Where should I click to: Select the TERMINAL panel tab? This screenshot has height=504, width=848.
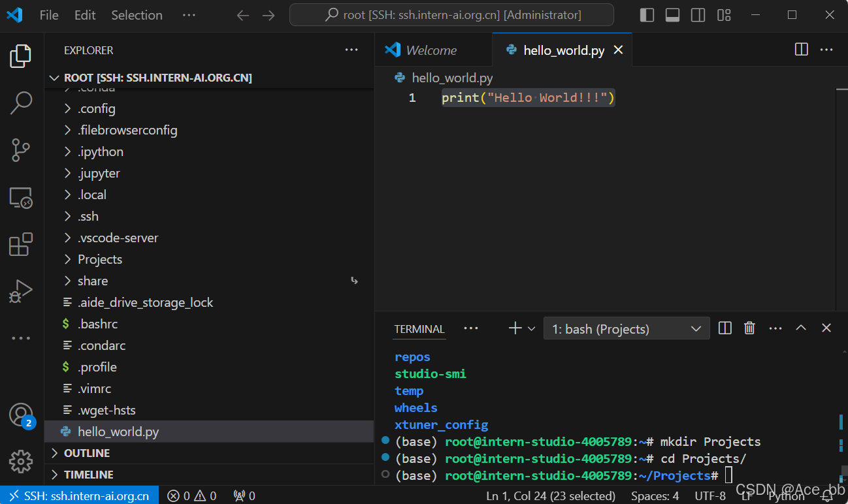419,329
